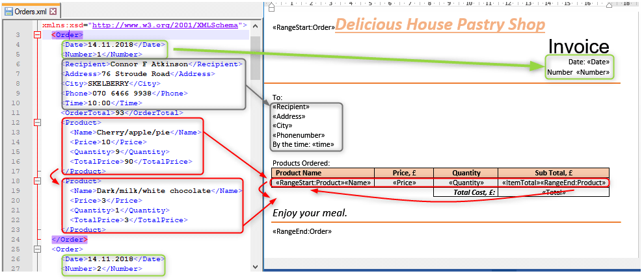The image size is (644, 280).
Task: Click the Sub Total, £ table header
Action: [554, 173]
